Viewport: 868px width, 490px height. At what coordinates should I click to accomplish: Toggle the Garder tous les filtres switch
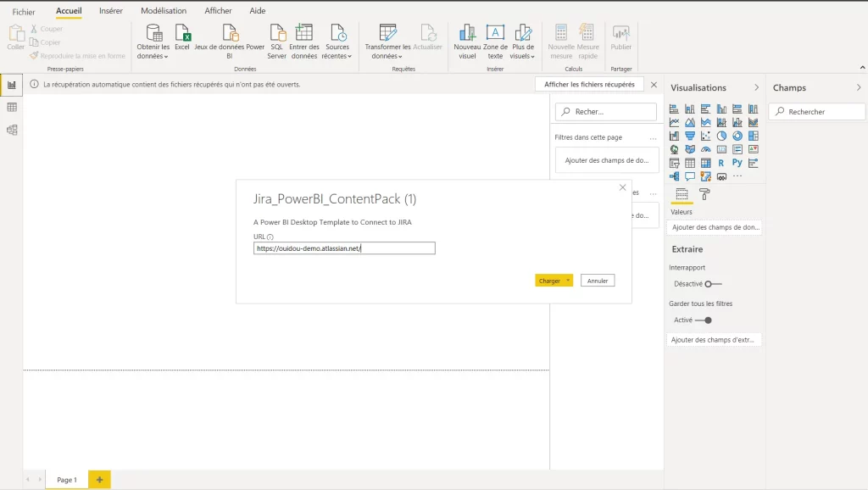[704, 320]
